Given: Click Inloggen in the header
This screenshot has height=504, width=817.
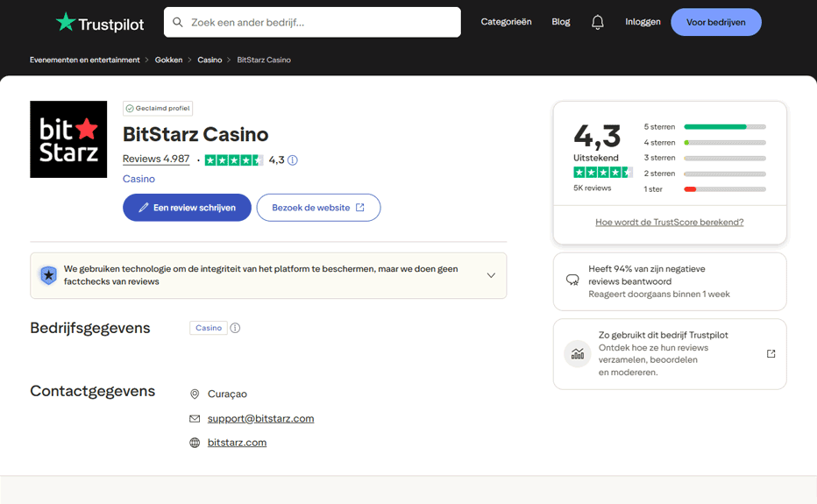Looking at the screenshot, I should [x=643, y=22].
